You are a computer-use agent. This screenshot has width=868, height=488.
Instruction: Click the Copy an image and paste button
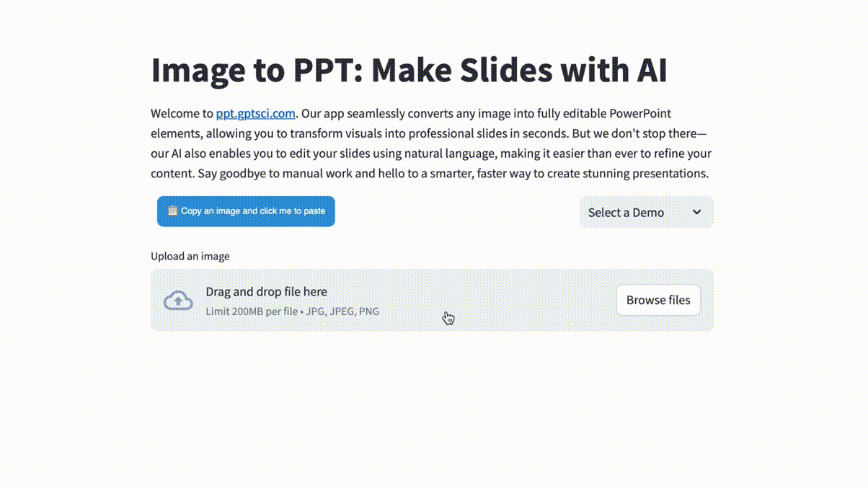pos(246,211)
